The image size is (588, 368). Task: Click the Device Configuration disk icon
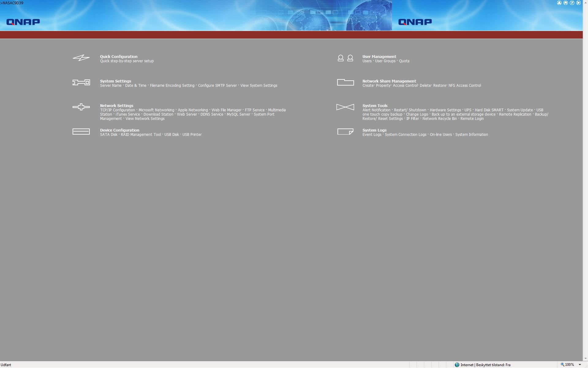[x=81, y=132]
